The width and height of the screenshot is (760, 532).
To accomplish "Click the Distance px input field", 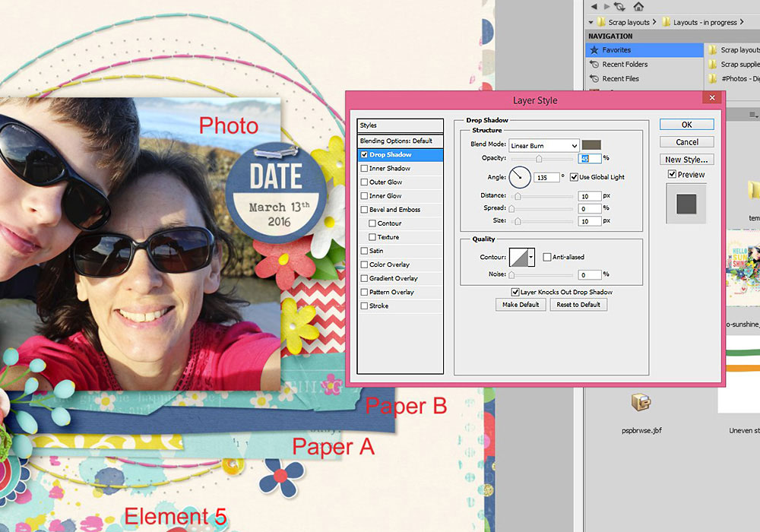I will [x=590, y=196].
